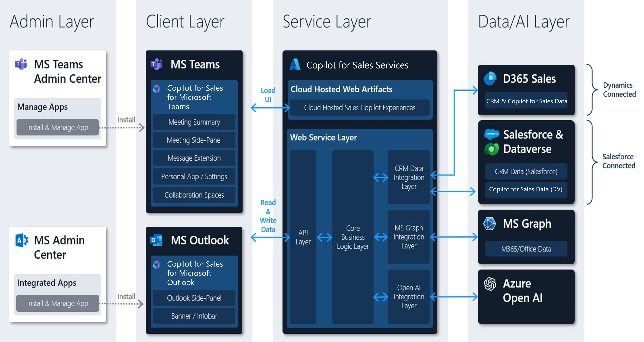Click the Salesforce & Dataverse title
This screenshot has height=342, width=644.
pyautogui.click(x=533, y=142)
